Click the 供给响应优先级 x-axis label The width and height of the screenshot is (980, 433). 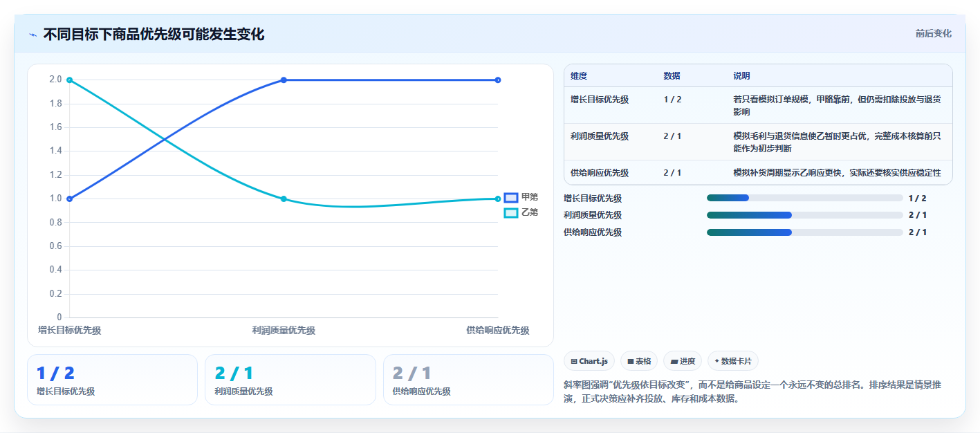(498, 331)
